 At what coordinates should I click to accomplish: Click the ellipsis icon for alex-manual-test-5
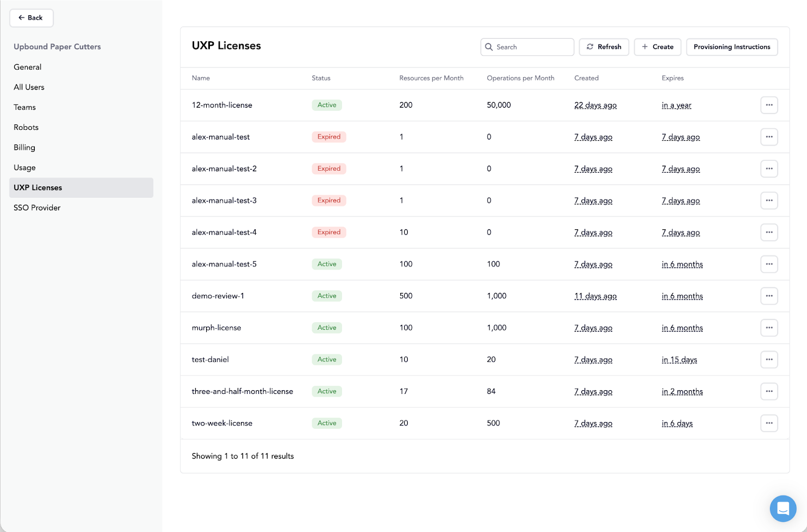769,264
